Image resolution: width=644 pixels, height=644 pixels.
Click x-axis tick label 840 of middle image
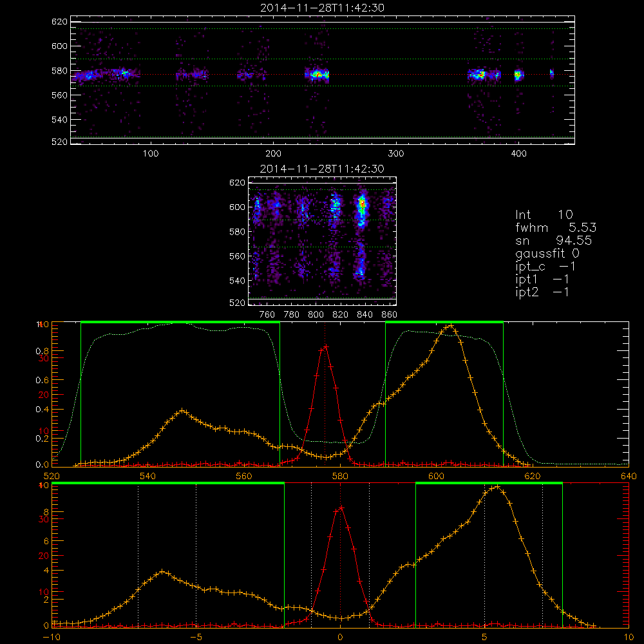pyautogui.click(x=365, y=315)
